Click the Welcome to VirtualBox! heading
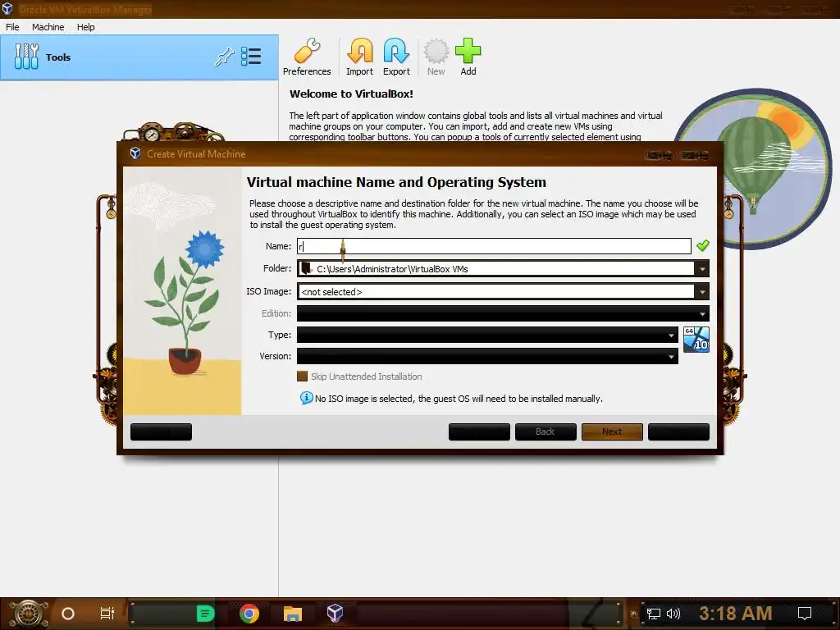Screen dimensions: 840x630 tap(351, 94)
